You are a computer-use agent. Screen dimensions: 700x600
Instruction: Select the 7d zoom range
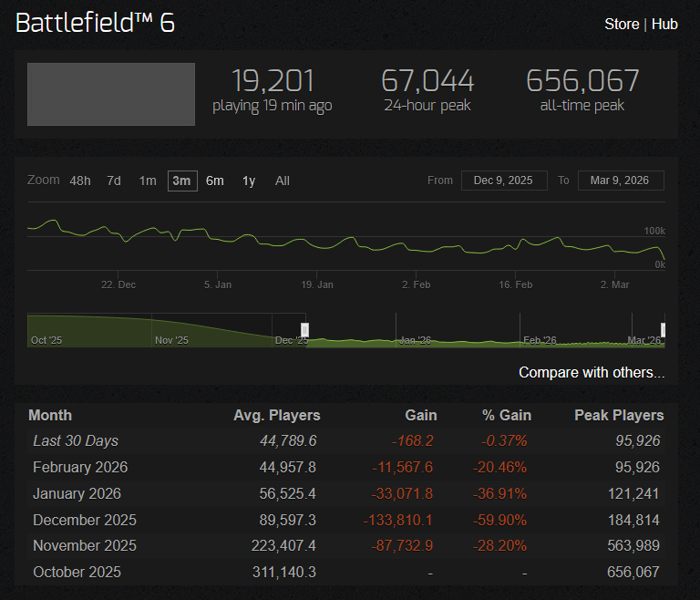click(x=114, y=181)
